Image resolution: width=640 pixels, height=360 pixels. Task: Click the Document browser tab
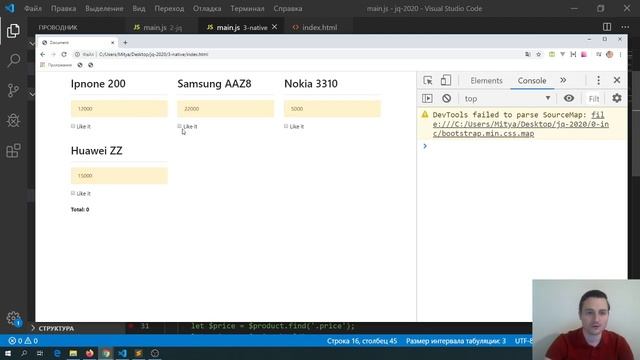78,42
